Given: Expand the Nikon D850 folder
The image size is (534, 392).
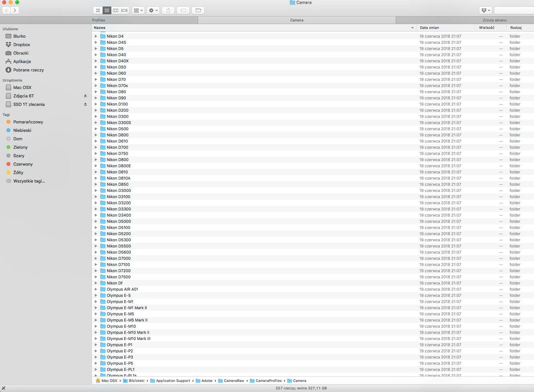Looking at the screenshot, I should click(x=96, y=184).
